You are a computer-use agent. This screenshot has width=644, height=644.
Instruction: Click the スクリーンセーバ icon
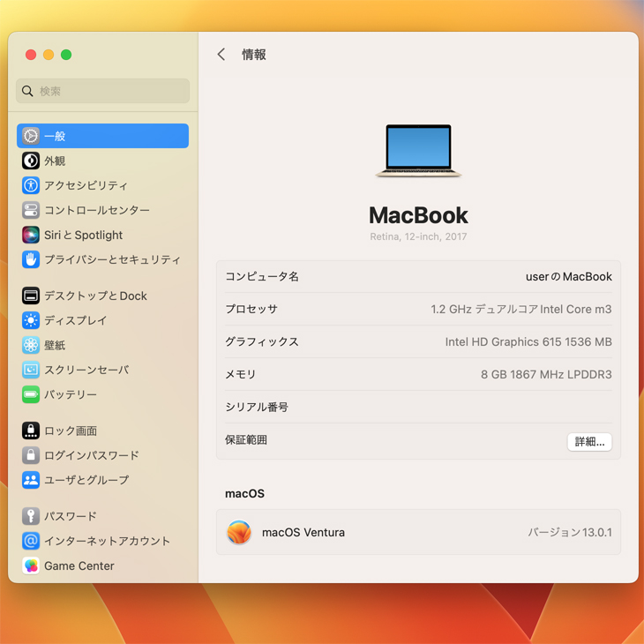pos(31,370)
